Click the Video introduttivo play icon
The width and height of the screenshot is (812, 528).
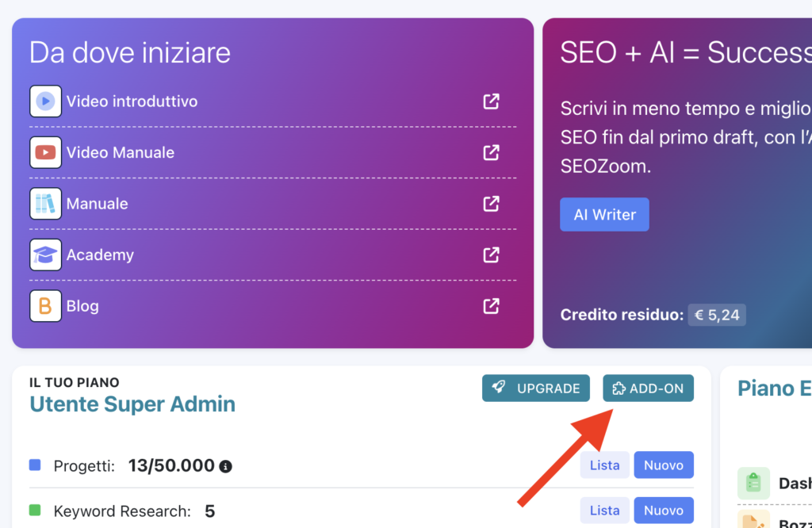[45, 101]
